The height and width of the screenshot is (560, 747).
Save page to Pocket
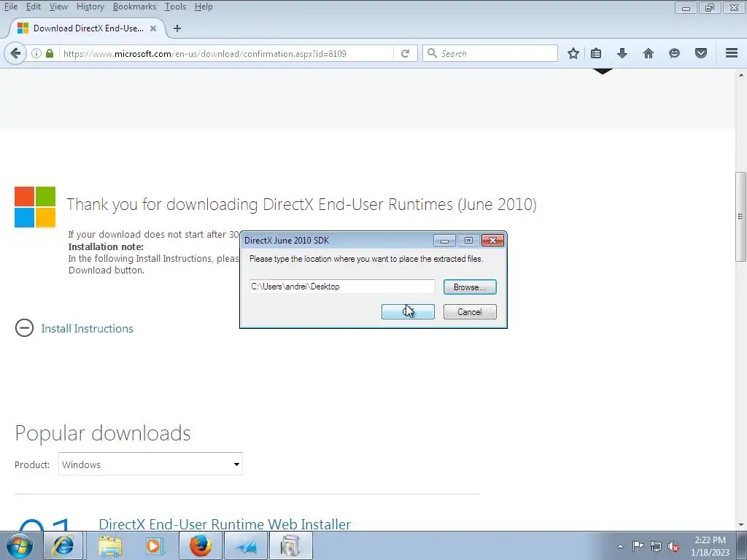700,53
